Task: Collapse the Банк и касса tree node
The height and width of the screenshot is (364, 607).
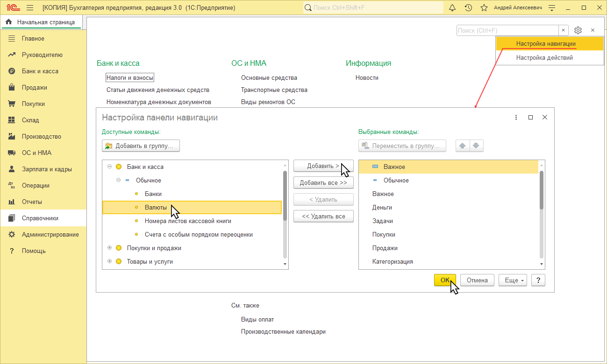Action: (109, 167)
